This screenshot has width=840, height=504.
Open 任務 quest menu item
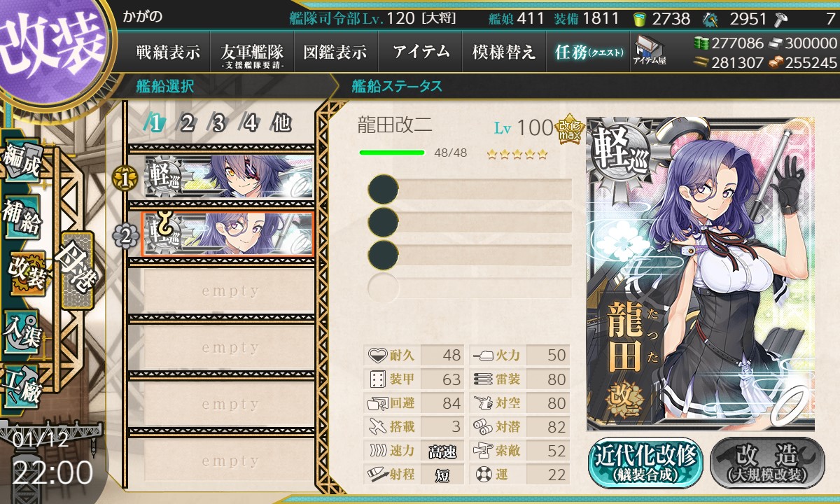pyautogui.click(x=588, y=52)
